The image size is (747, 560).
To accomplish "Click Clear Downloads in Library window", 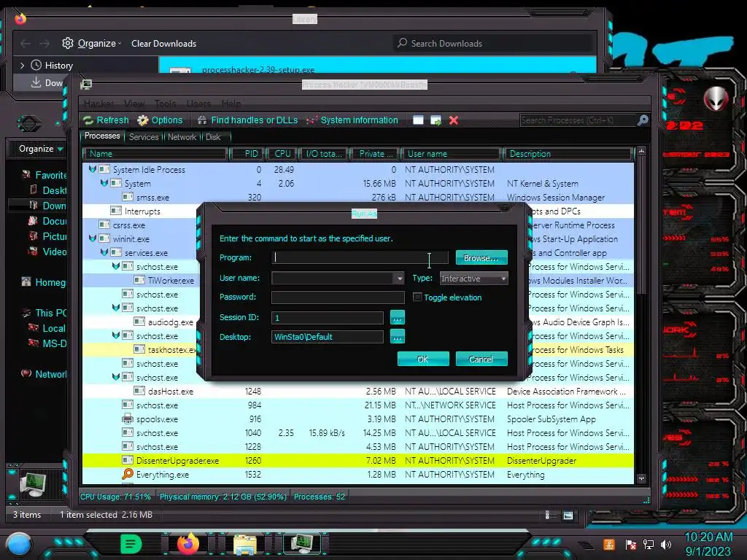I will tap(164, 43).
